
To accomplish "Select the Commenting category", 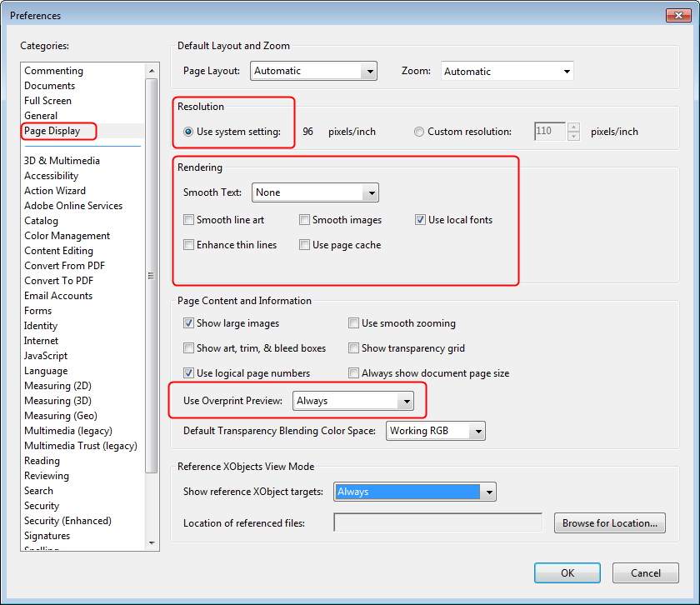I will (54, 71).
